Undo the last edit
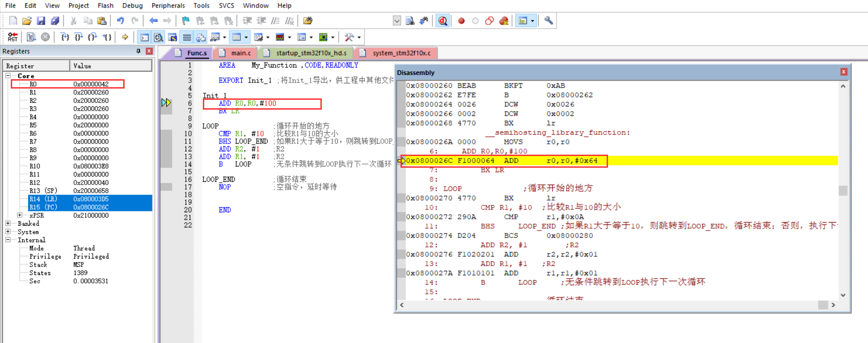The width and height of the screenshot is (868, 343). pyautogui.click(x=120, y=21)
